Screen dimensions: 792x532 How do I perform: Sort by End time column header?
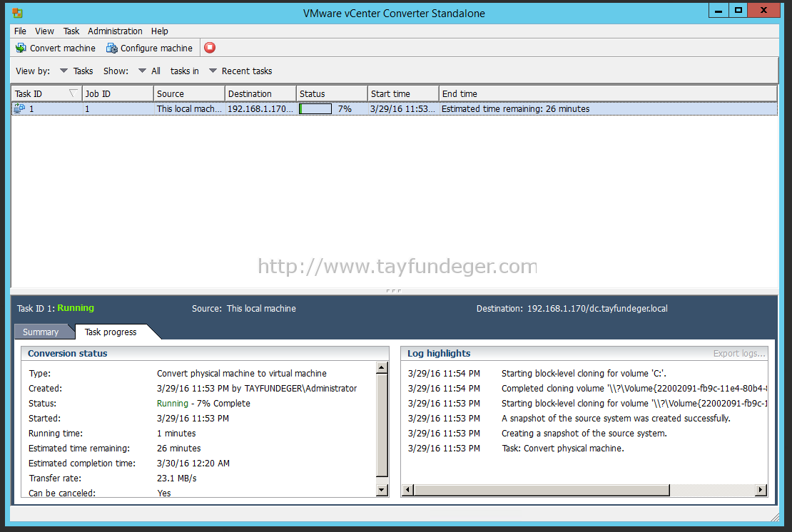[608, 93]
